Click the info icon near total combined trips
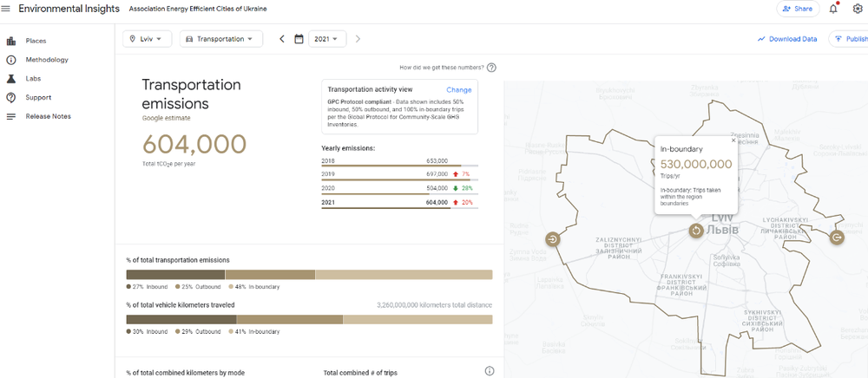Screen dimensions: 868x378 (x=490, y=372)
